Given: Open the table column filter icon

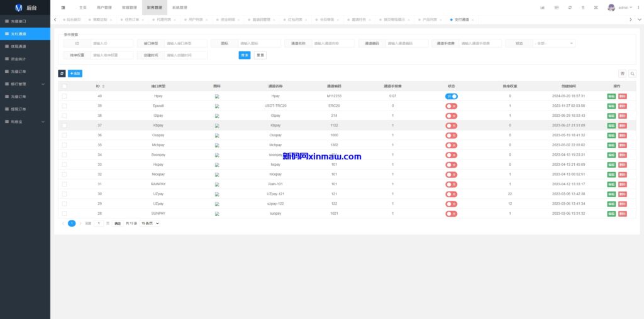Looking at the screenshot, I should click(622, 73).
